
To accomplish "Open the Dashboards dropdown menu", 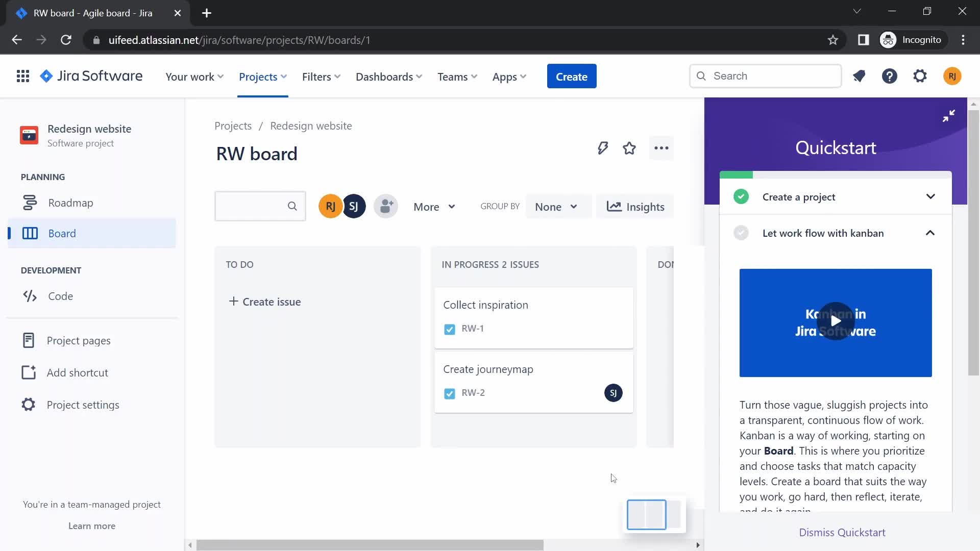I will [x=389, y=77].
